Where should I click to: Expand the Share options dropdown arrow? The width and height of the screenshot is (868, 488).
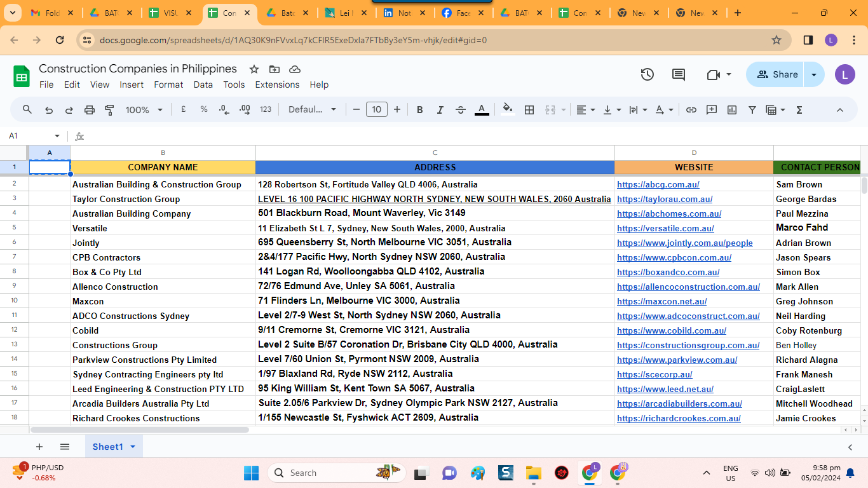click(x=814, y=74)
